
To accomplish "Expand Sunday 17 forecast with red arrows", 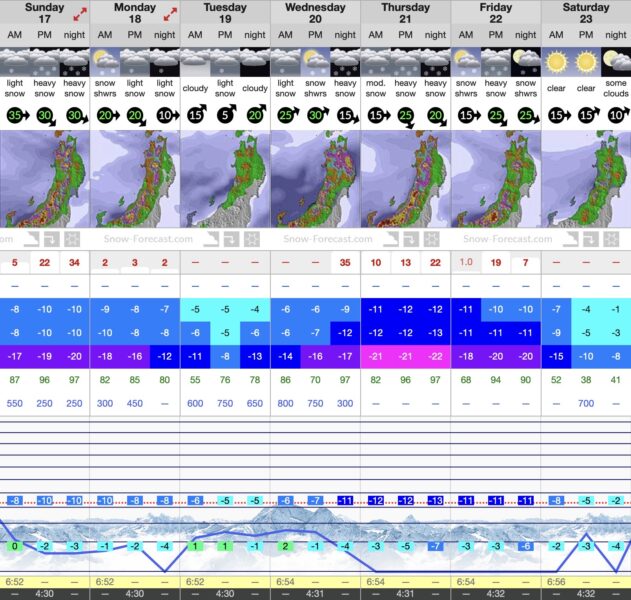I will (80, 14).
